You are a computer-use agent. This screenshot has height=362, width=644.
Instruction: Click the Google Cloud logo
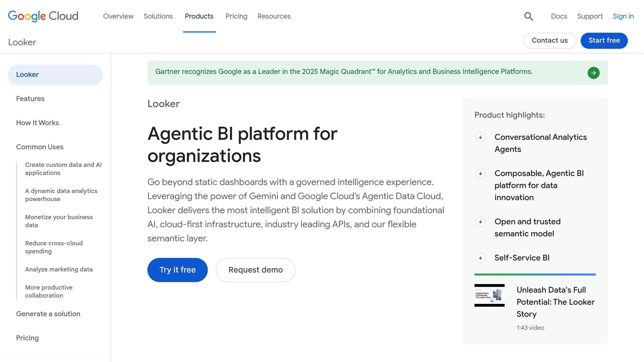[43, 16]
